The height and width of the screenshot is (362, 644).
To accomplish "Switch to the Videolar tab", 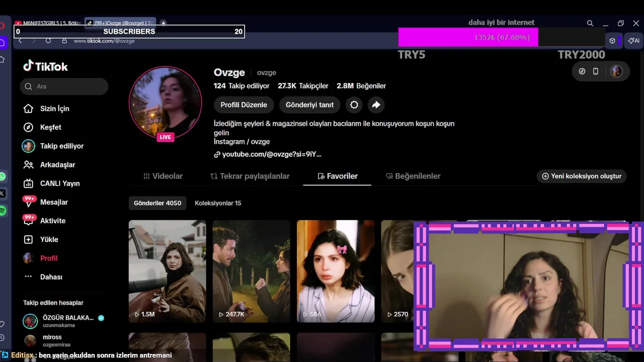I will [163, 176].
